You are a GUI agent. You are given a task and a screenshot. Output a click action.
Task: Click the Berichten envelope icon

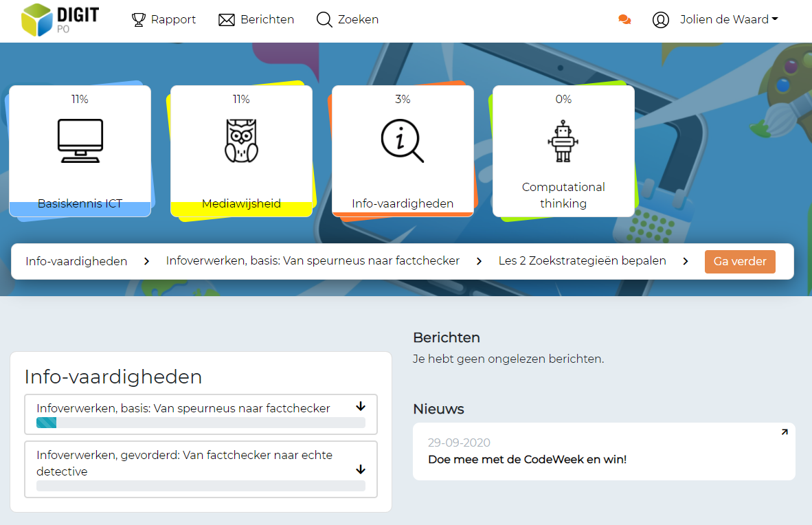[227, 19]
